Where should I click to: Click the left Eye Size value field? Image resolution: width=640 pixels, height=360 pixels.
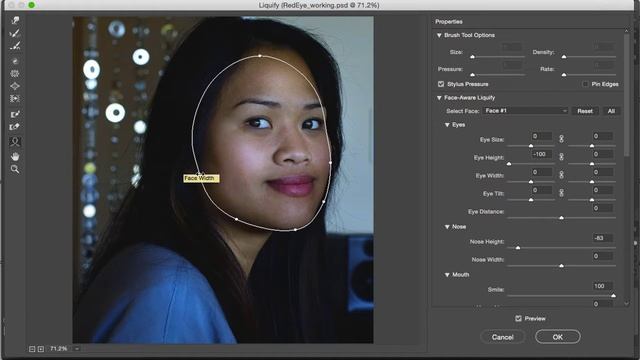click(x=542, y=136)
